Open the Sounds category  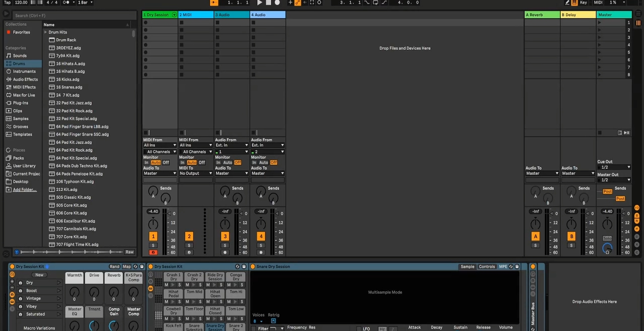(x=20, y=56)
